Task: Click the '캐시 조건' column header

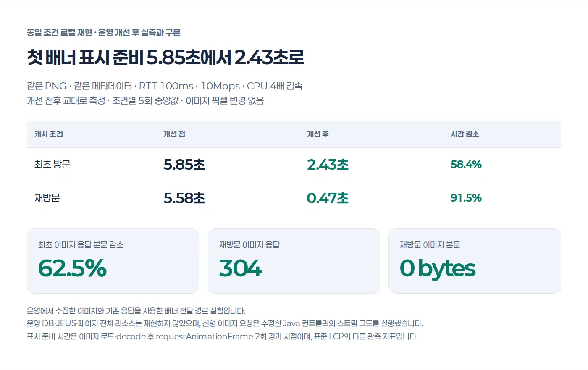Action: pyautogui.click(x=49, y=134)
